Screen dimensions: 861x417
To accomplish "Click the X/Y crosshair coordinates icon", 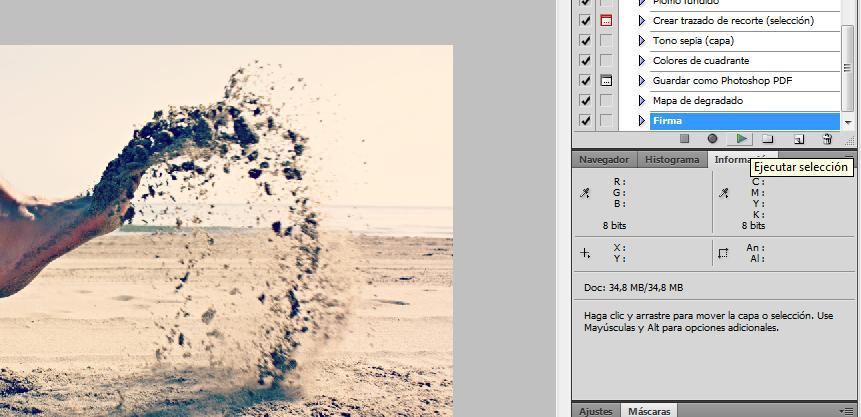I will coord(585,253).
